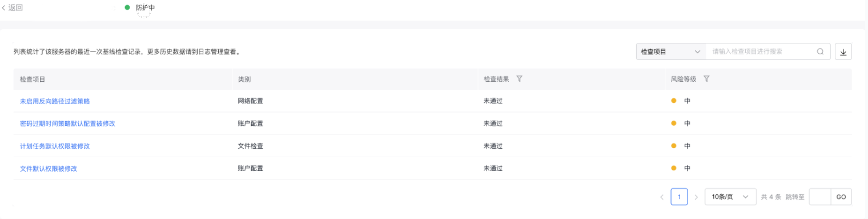Open 密码过期时间策略默认配置被修改 item
Viewport: 868px width, 219px height.
point(67,124)
